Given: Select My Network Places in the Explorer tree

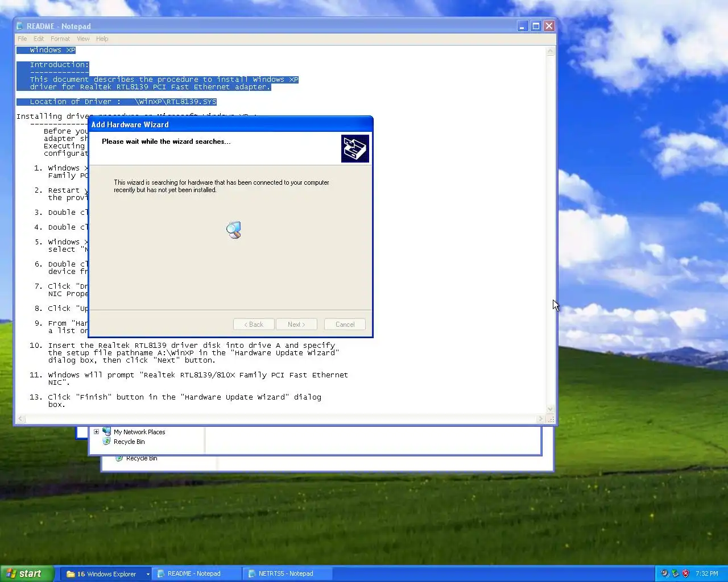Looking at the screenshot, I should click(x=139, y=432).
